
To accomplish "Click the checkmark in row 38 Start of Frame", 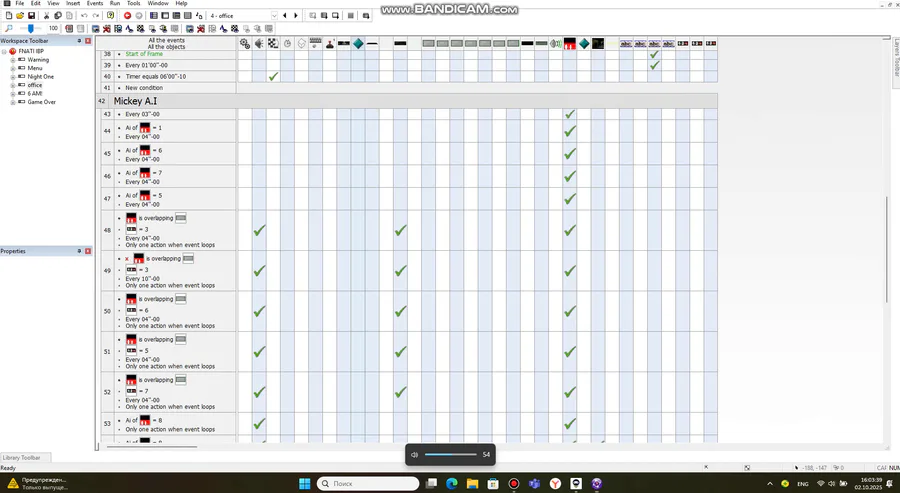I will (x=654, y=54).
